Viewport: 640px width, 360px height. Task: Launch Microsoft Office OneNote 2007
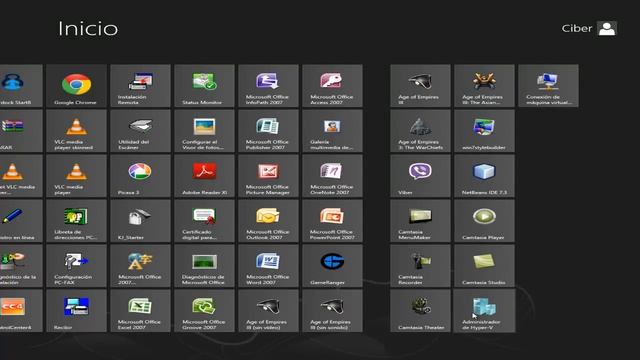coord(333,176)
